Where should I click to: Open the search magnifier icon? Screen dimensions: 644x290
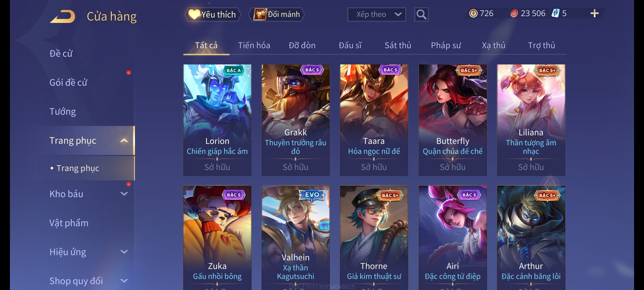(x=421, y=15)
